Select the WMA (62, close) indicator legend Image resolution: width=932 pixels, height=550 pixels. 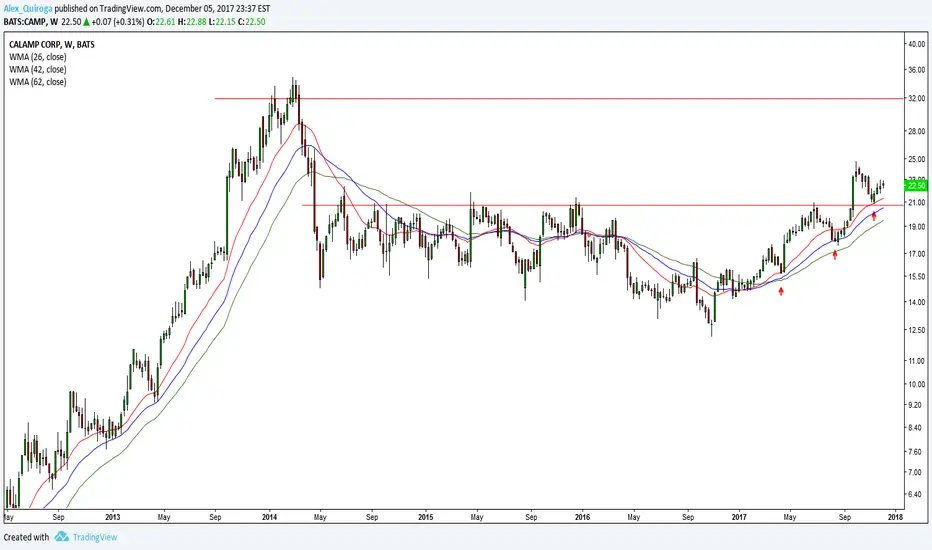coord(37,82)
